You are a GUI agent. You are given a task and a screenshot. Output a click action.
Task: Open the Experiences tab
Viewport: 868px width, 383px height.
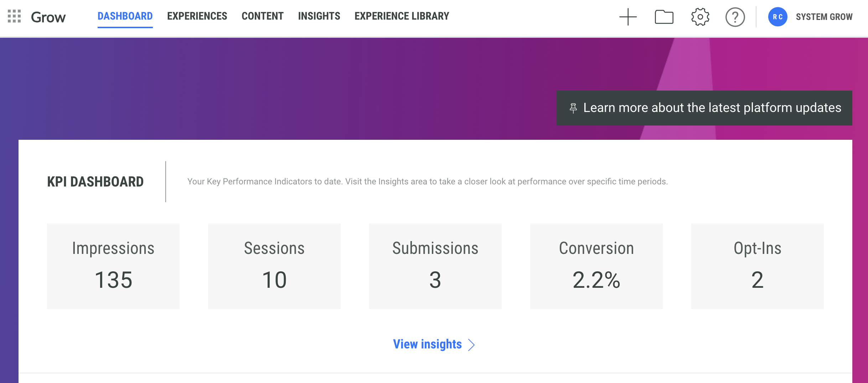click(x=197, y=16)
